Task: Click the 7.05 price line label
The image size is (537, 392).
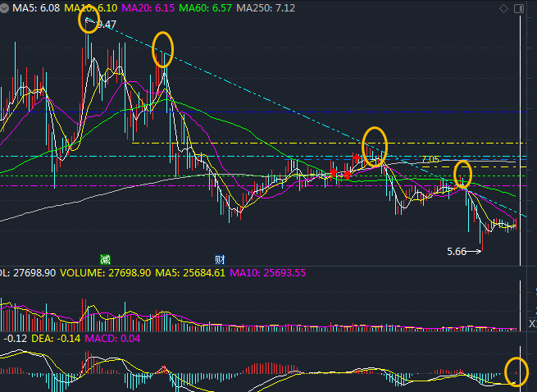Action: [x=430, y=159]
